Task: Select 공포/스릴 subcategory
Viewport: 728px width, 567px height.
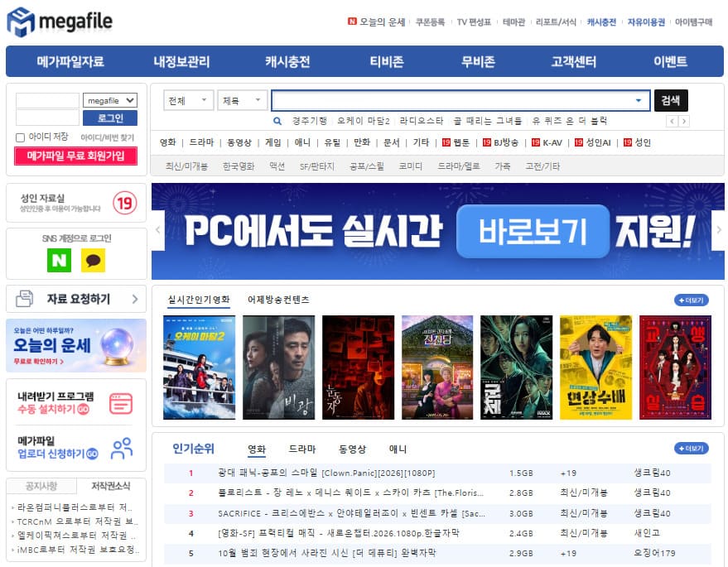Action: 367,166
